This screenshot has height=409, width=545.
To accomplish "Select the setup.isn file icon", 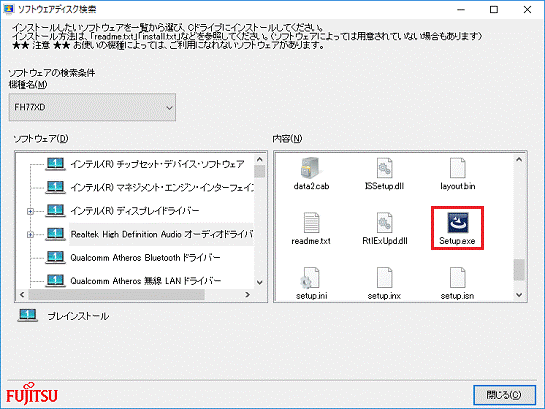I will pyautogui.click(x=457, y=277).
